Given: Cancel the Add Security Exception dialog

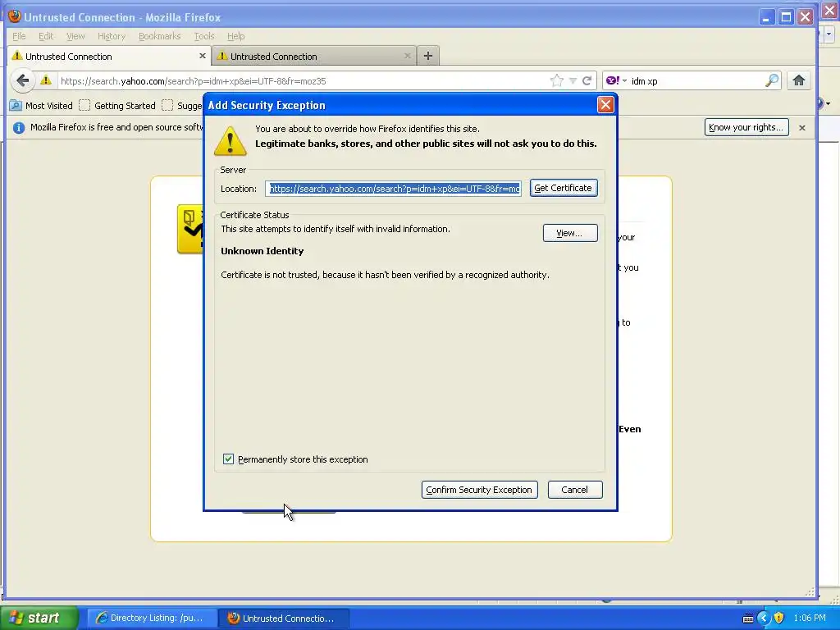Looking at the screenshot, I should tap(575, 490).
